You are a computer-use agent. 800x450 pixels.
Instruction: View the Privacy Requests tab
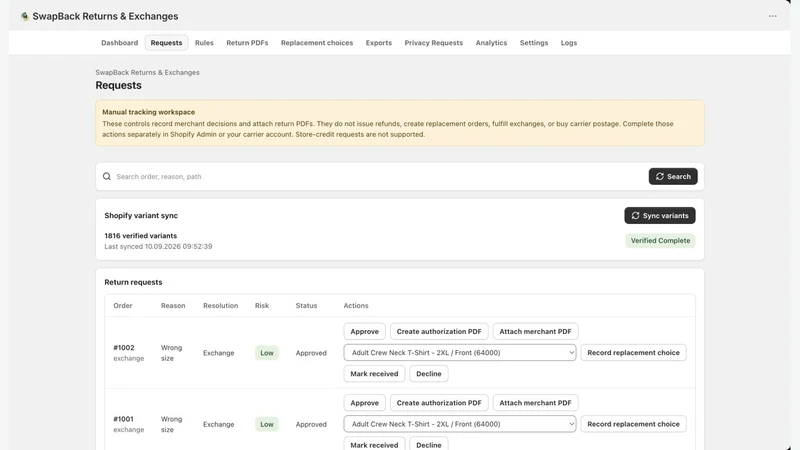[434, 43]
